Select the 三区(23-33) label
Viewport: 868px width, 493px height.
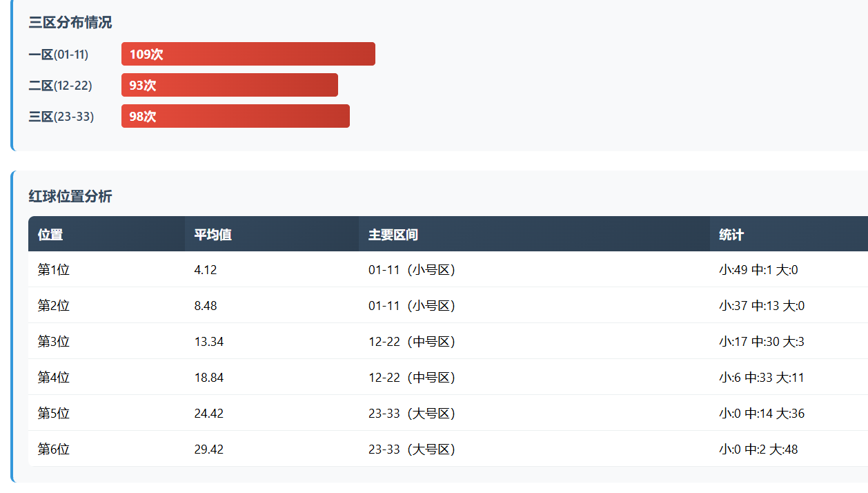pyautogui.click(x=61, y=117)
